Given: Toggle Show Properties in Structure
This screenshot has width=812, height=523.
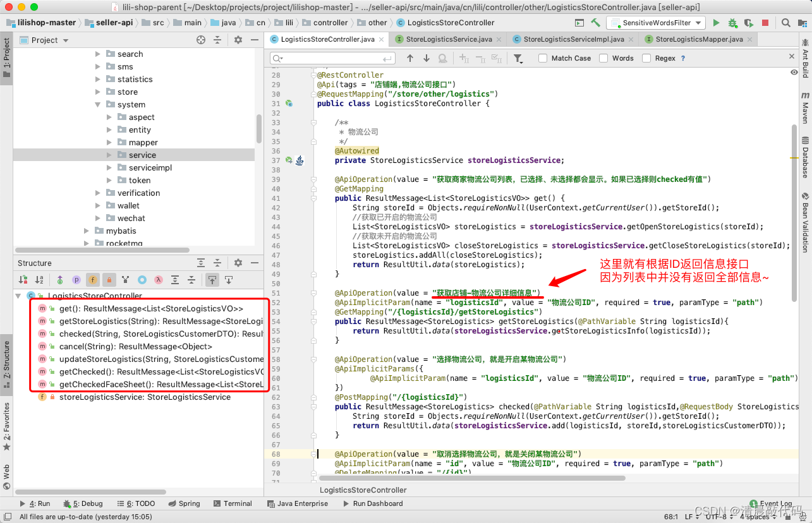Looking at the screenshot, I should [76, 279].
